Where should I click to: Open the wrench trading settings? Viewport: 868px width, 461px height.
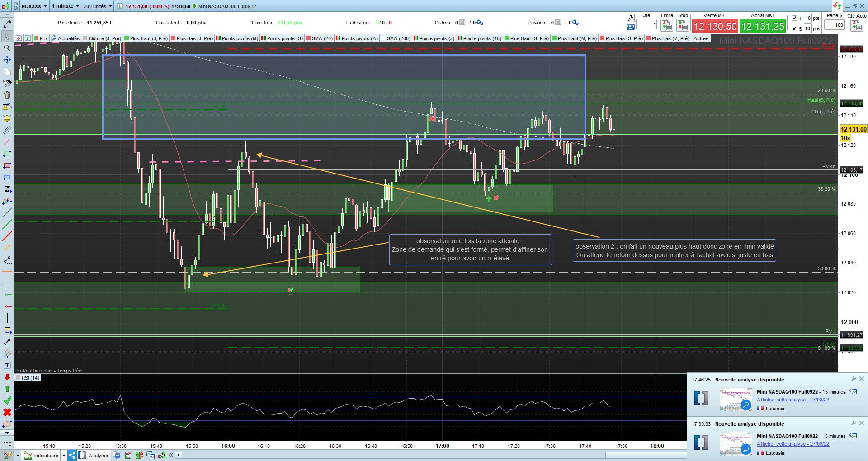pyautogui.click(x=631, y=18)
